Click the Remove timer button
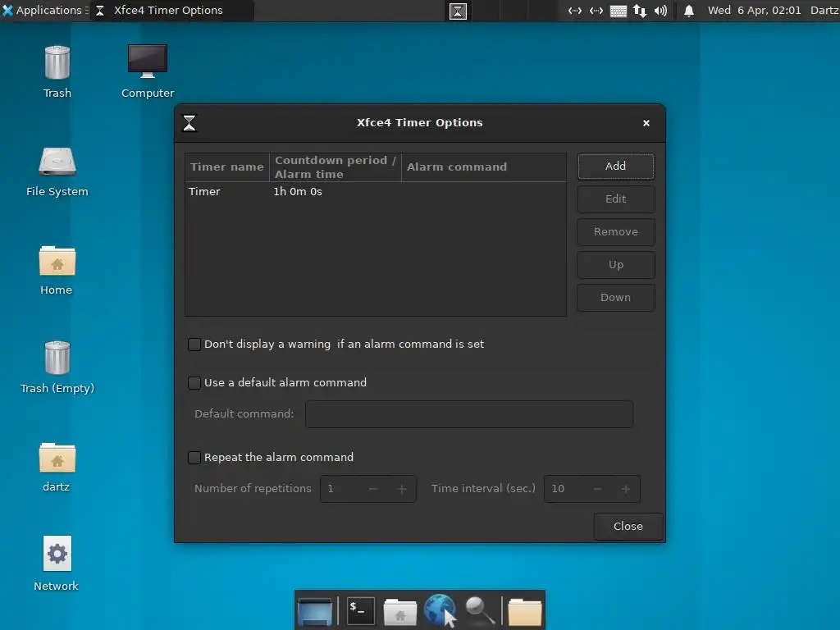The image size is (840, 630). click(615, 232)
